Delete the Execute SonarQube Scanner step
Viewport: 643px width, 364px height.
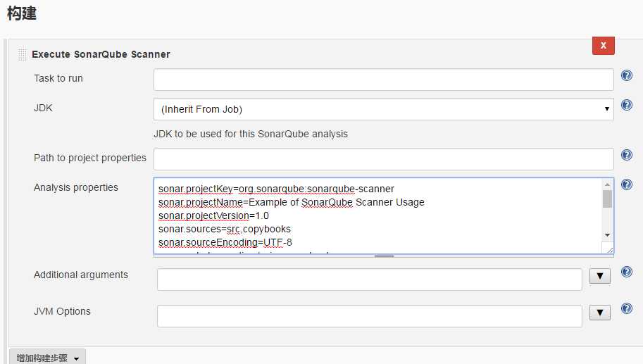click(604, 46)
